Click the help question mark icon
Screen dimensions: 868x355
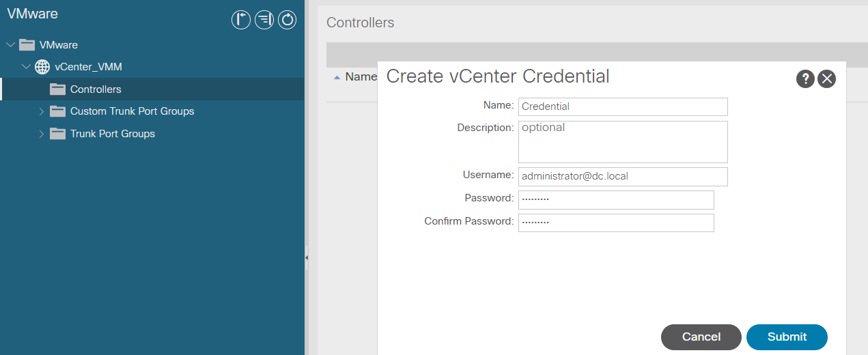(x=805, y=79)
